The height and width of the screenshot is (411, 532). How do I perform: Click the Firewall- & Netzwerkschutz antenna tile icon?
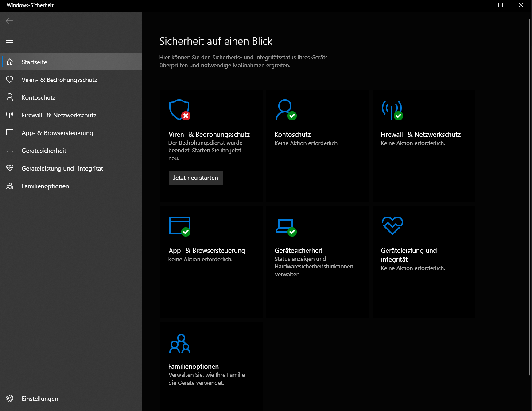[392, 110]
